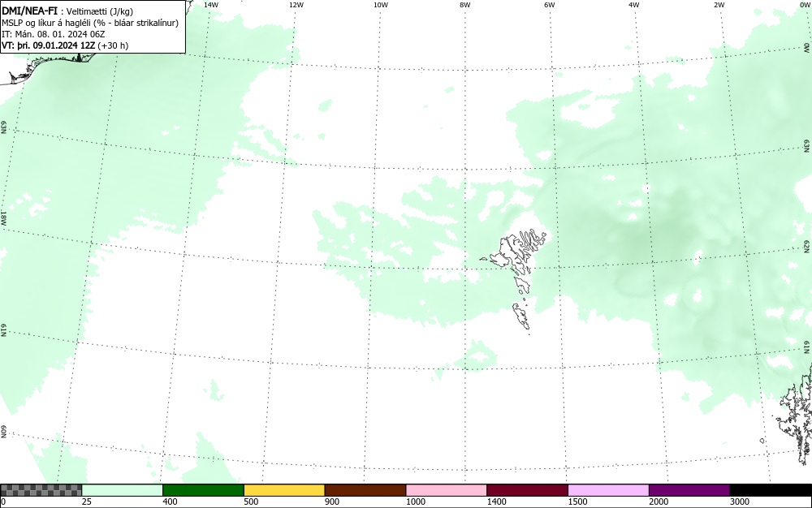The image size is (812, 508).
Task: Click the "8W" longitude label
Action: point(465,5)
